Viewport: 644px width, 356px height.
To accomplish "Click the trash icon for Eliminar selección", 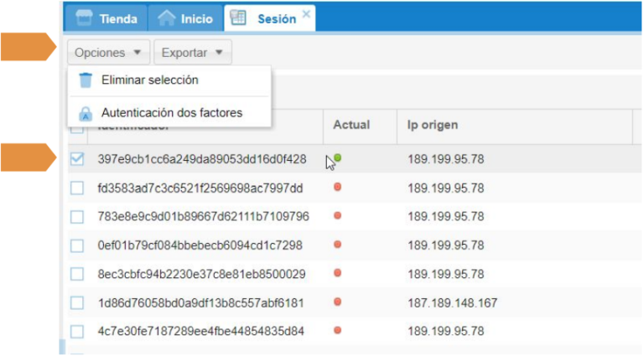I will point(85,80).
